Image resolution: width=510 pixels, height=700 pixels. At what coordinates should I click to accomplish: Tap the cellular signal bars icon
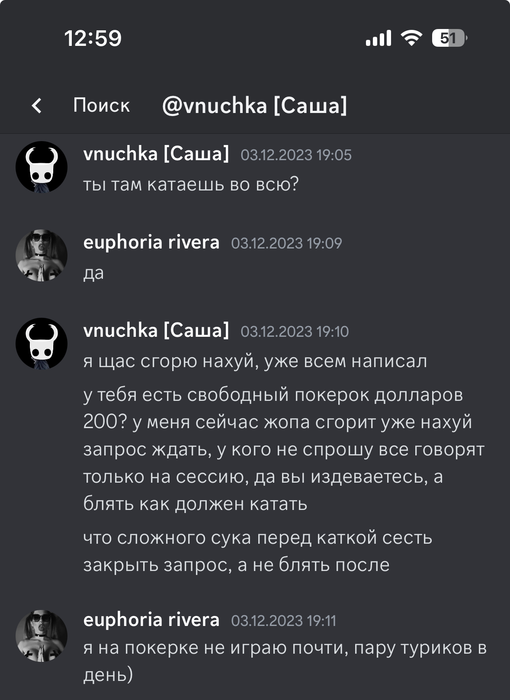click(378, 38)
